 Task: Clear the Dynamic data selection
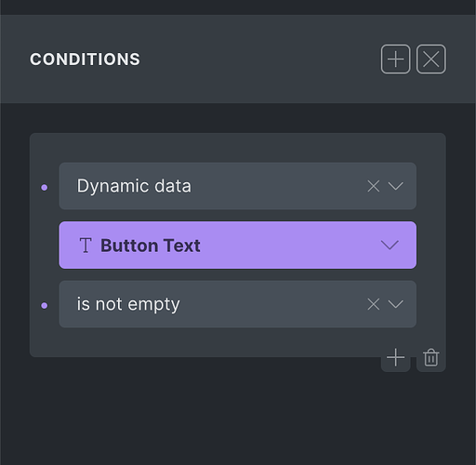coord(373,186)
